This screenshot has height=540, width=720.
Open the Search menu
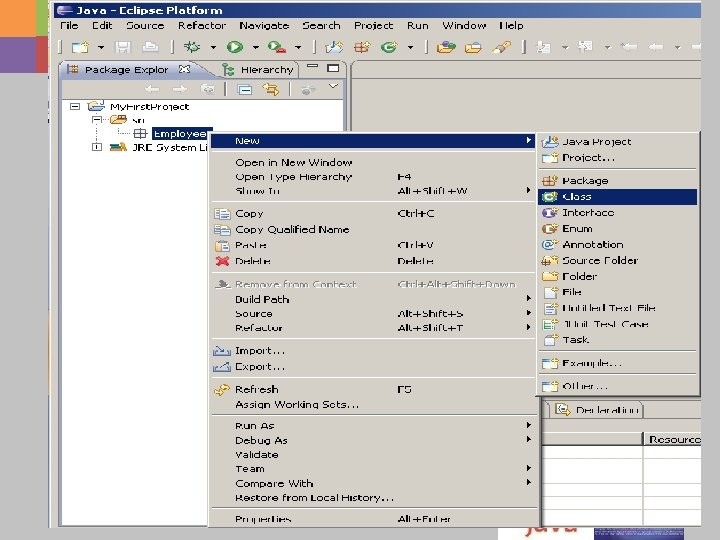tap(321, 26)
